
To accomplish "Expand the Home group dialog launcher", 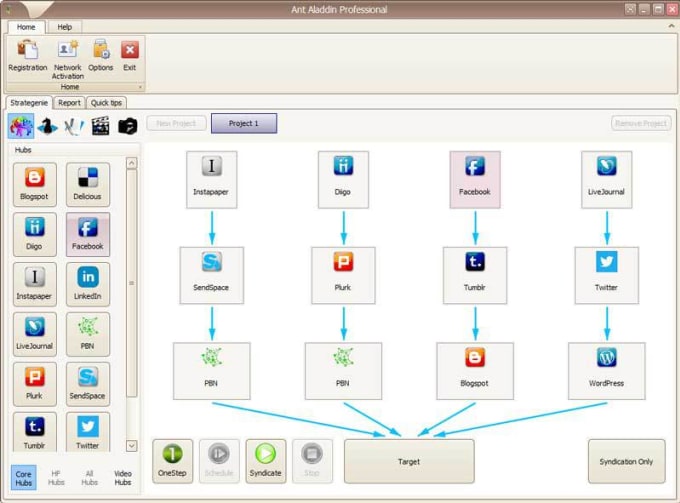I will (140, 87).
